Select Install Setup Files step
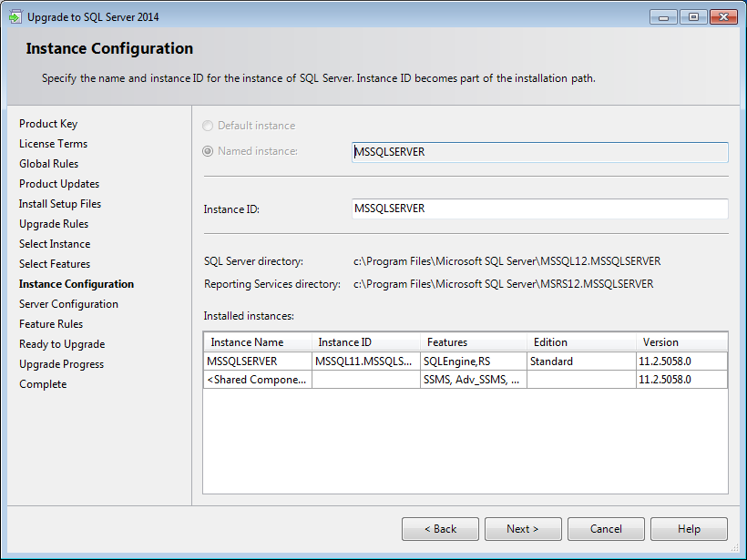Image resolution: width=747 pixels, height=560 pixels. pyautogui.click(x=60, y=204)
